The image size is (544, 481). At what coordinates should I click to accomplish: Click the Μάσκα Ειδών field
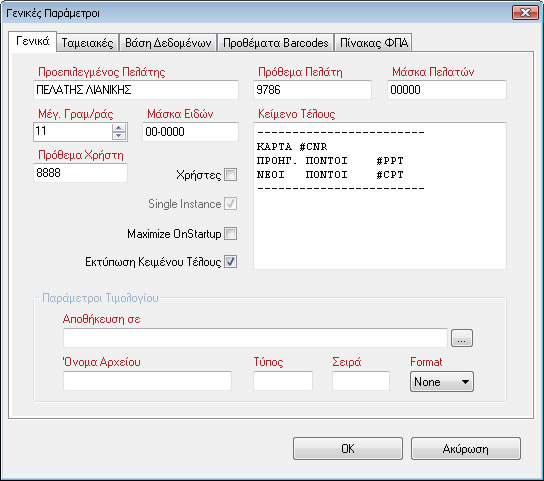tap(190, 132)
